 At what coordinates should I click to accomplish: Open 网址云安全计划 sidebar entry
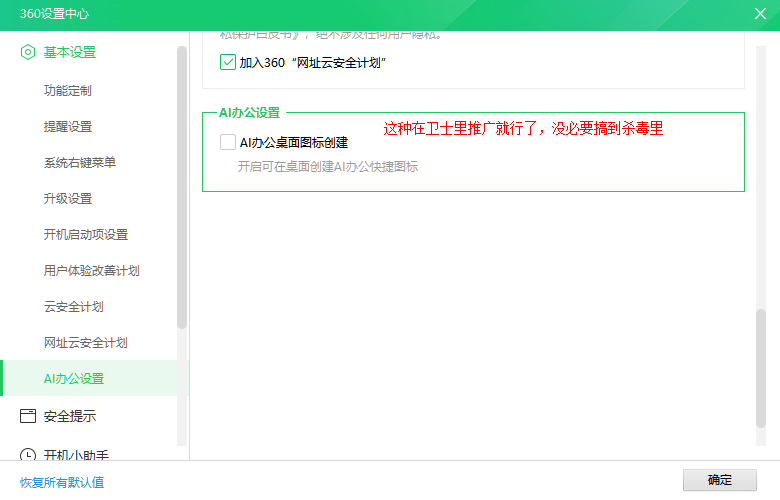pos(86,342)
